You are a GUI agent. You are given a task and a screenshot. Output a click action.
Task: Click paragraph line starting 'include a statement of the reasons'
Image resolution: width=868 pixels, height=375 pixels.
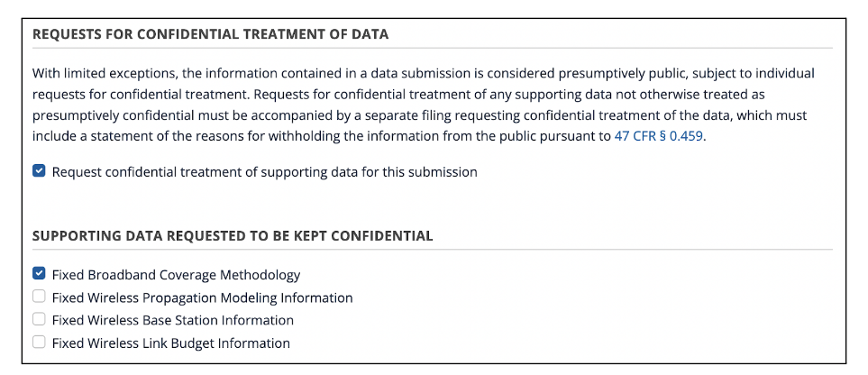point(315,137)
